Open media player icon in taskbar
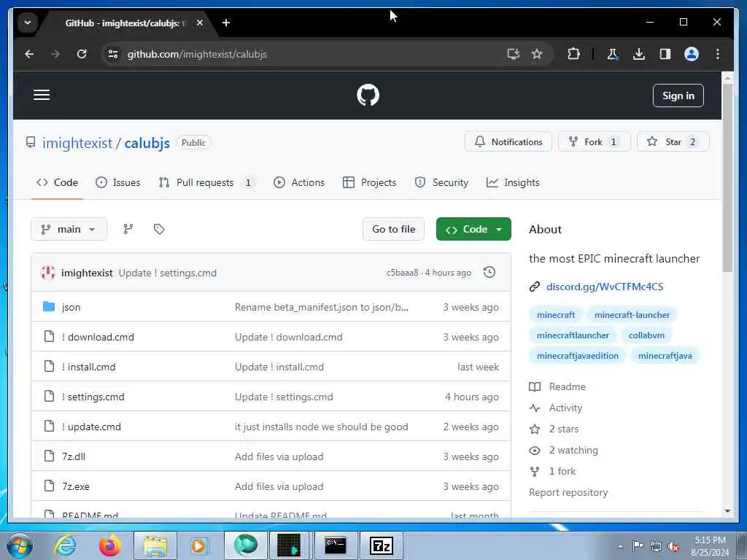Image resolution: width=747 pixels, height=560 pixels. 199,545
